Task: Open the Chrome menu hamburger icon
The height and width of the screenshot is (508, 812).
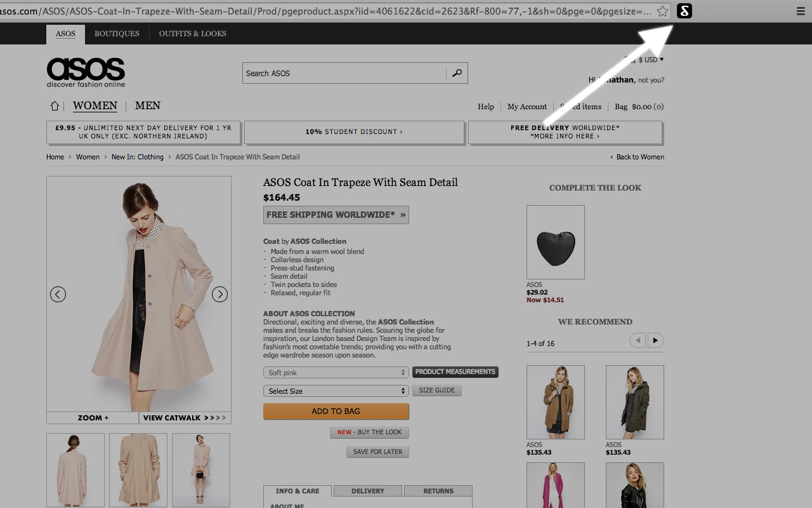Action: 801,11
